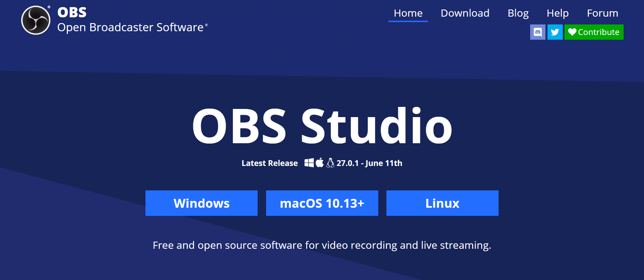Go to the Home tab
The height and width of the screenshot is (280, 644).
408,13
